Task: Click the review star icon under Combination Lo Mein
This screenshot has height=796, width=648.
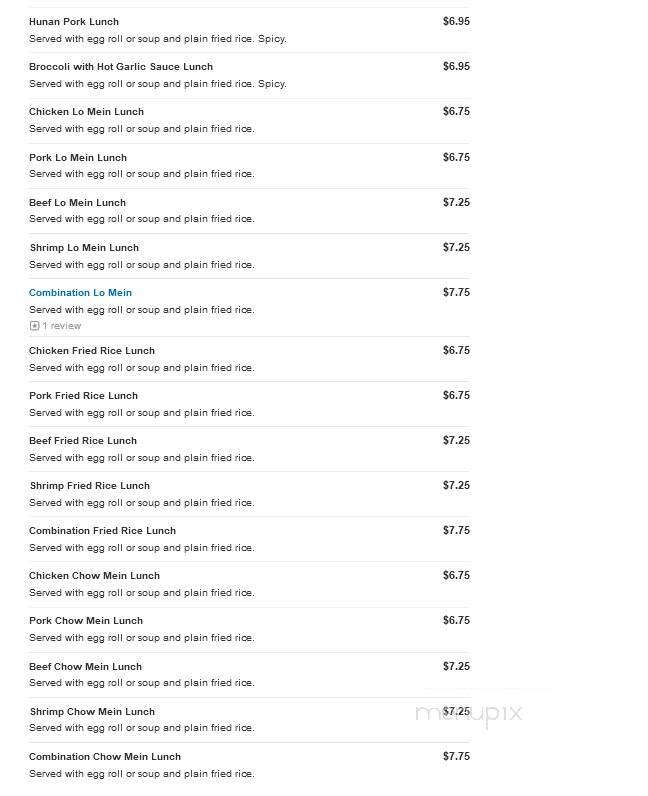Action: [35, 326]
